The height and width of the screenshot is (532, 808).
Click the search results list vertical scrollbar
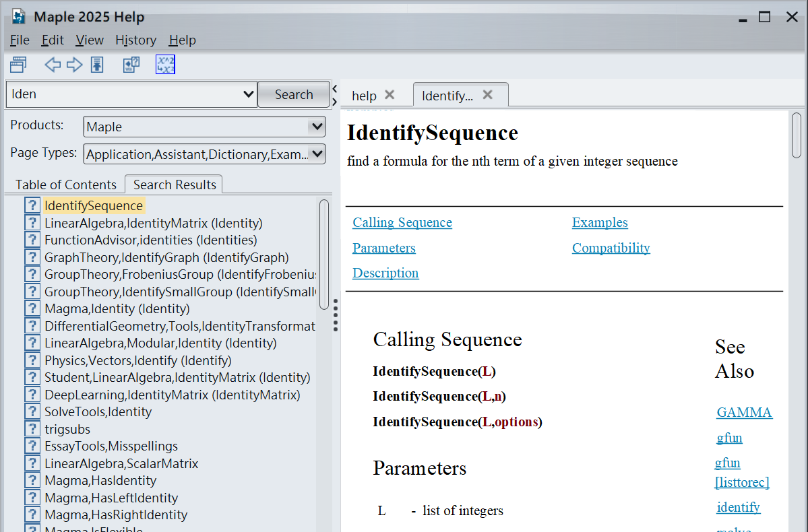coord(323,255)
